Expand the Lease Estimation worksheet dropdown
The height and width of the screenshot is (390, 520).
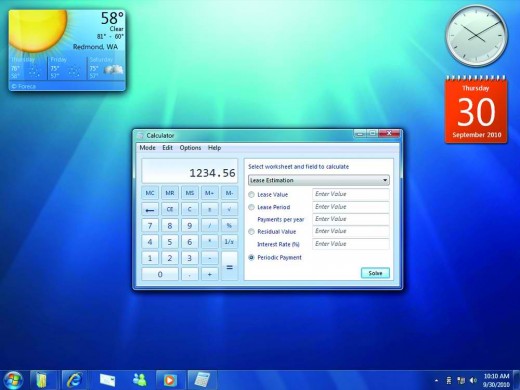[x=319, y=180]
